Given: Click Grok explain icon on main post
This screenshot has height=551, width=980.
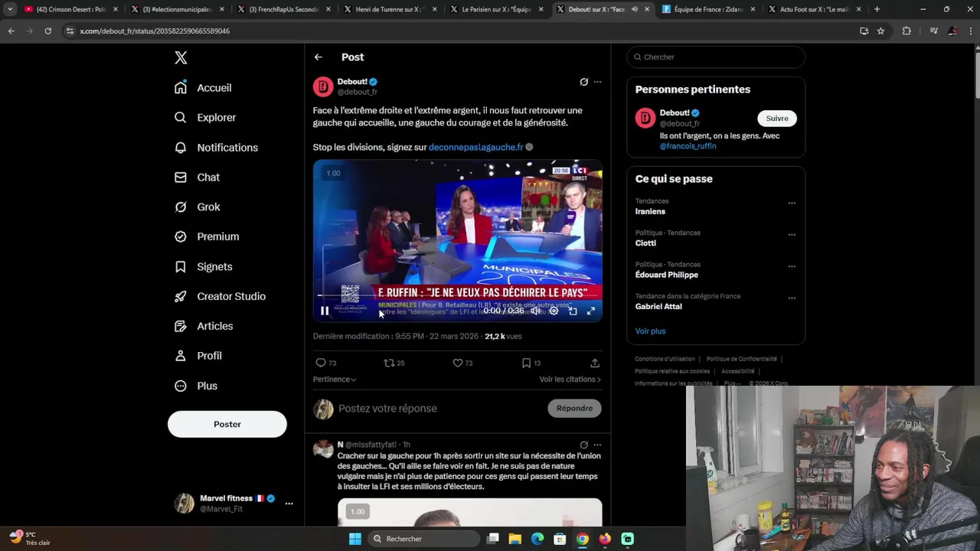Looking at the screenshot, I should click(583, 82).
